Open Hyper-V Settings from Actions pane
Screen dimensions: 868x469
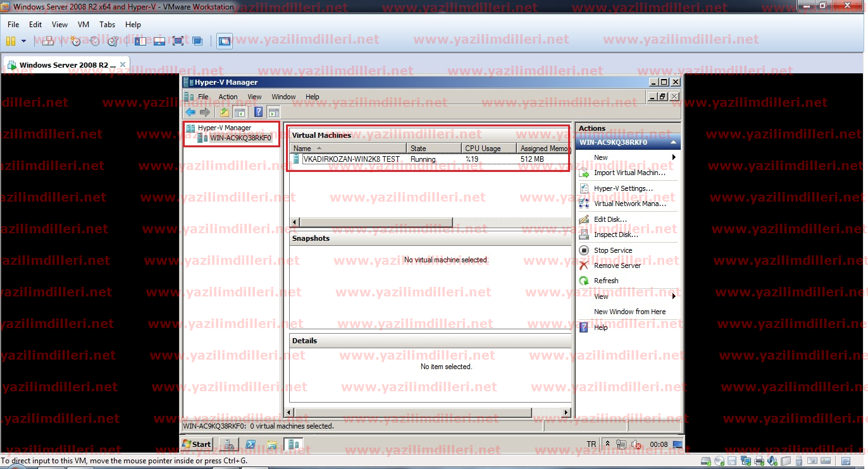[623, 188]
